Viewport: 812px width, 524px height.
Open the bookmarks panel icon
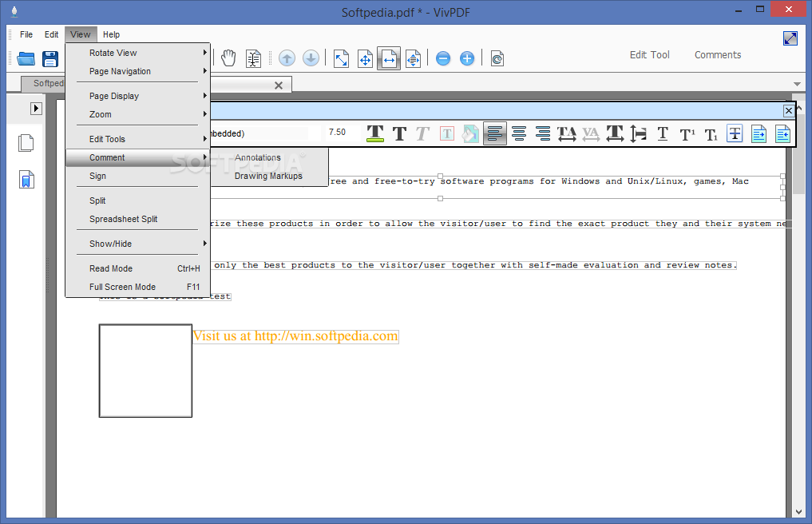(x=26, y=180)
